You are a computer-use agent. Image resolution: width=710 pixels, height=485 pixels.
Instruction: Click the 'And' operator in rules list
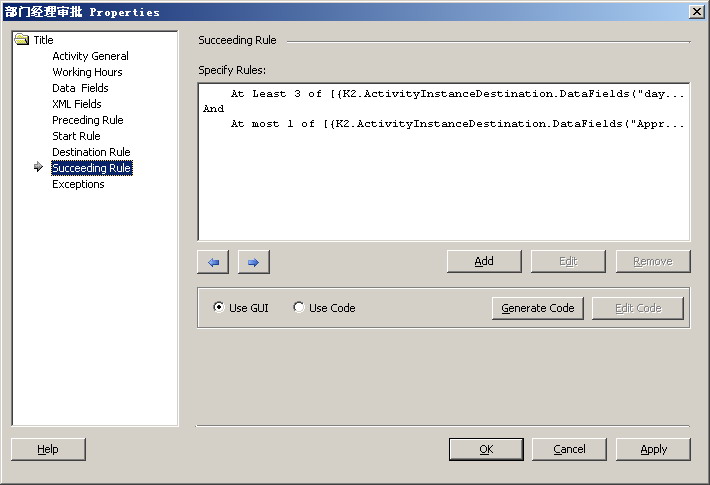tap(214, 109)
